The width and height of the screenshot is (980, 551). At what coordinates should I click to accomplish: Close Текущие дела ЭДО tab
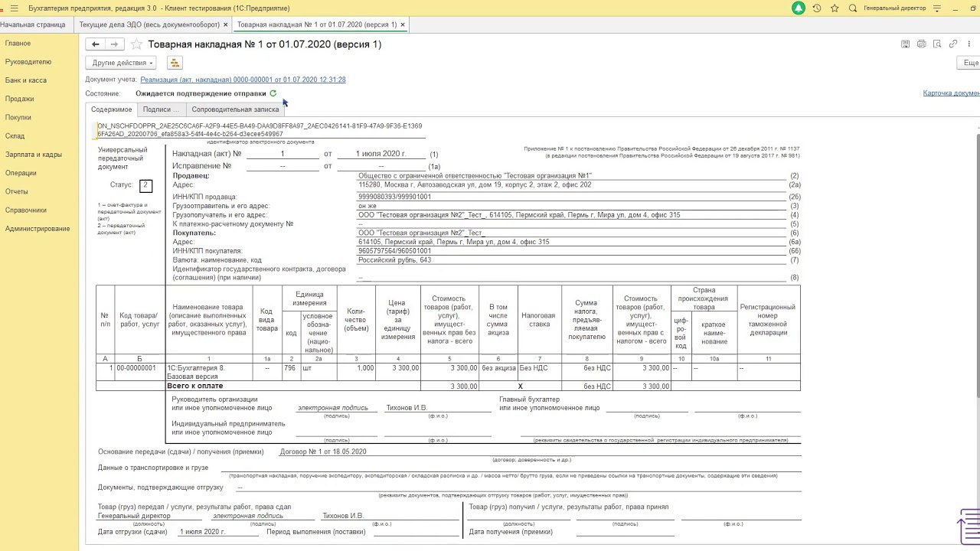225,24
